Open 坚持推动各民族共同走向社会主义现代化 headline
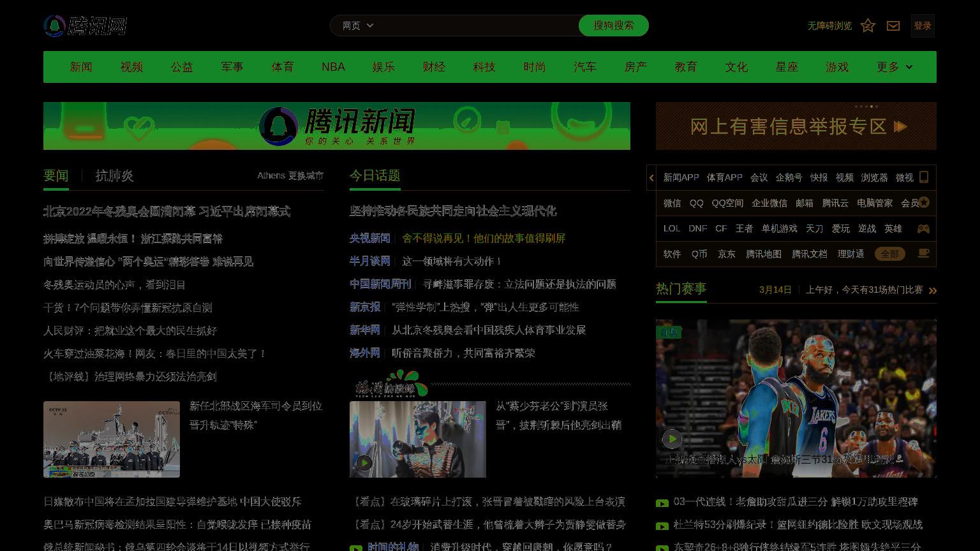Image resolution: width=980 pixels, height=551 pixels. (x=453, y=211)
